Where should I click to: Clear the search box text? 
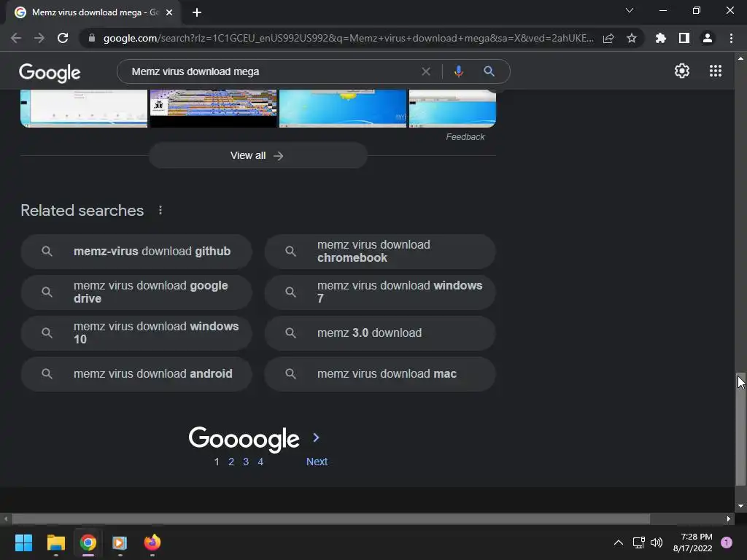point(426,71)
